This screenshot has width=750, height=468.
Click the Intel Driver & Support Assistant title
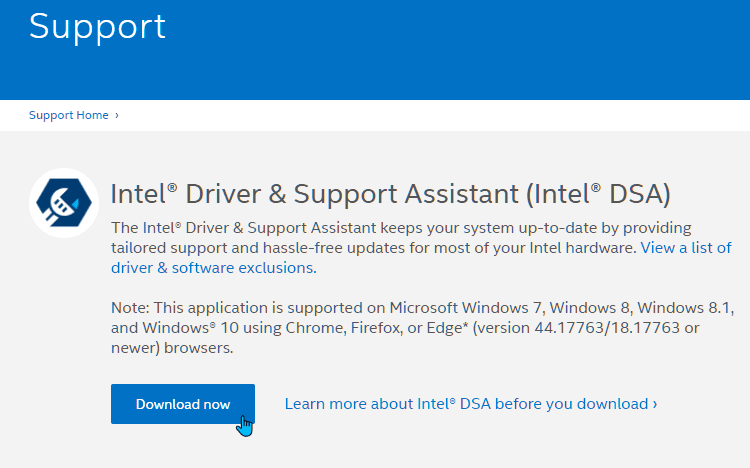(391, 194)
